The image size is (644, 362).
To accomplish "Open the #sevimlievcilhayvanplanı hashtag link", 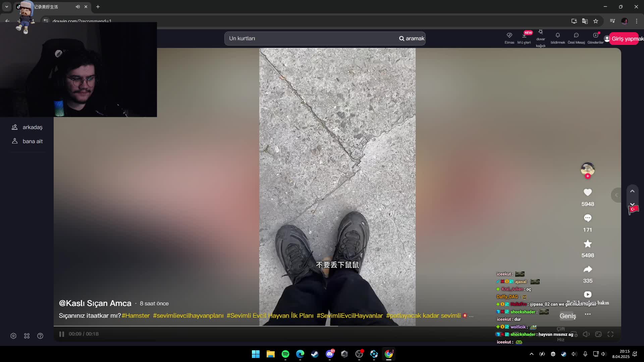I will (188, 316).
